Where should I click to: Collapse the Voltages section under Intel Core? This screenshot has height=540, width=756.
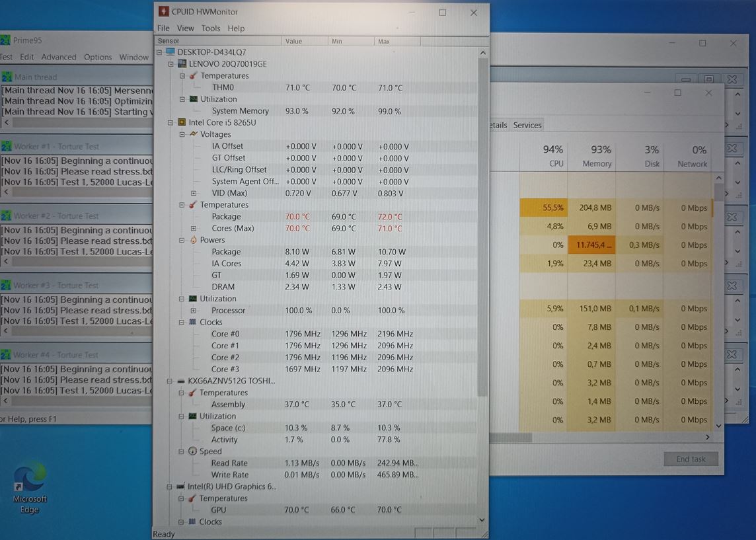pyautogui.click(x=182, y=135)
